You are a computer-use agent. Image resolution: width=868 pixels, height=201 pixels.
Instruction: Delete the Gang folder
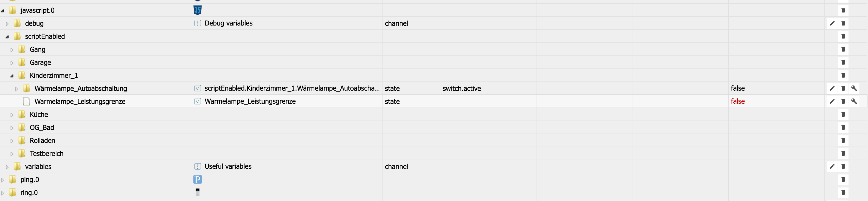pos(843,49)
